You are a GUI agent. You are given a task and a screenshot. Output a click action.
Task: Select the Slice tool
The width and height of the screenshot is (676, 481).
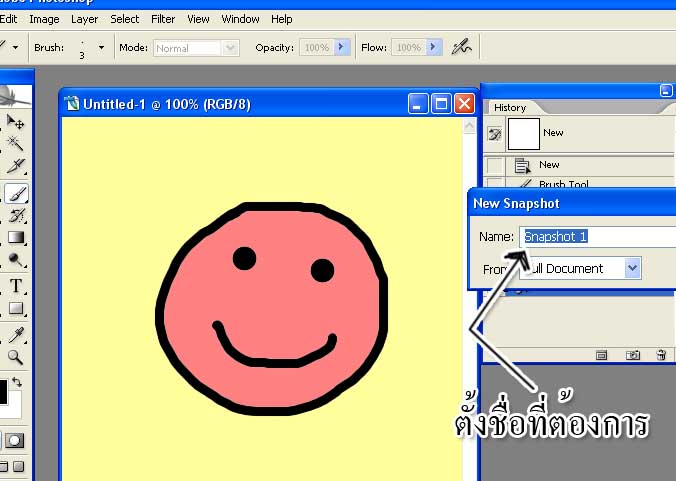coord(16,166)
